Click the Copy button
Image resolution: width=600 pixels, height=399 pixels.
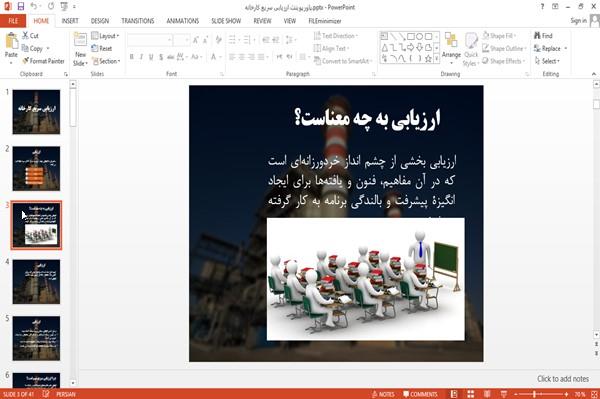[x=32, y=49]
